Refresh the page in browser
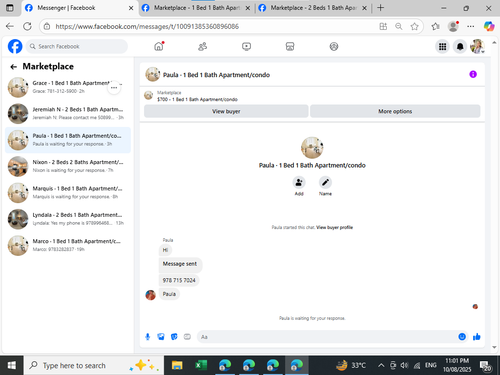 pos(27,26)
